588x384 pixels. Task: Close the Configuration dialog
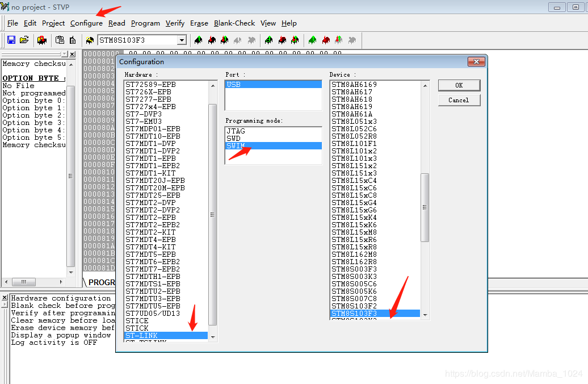tap(476, 61)
